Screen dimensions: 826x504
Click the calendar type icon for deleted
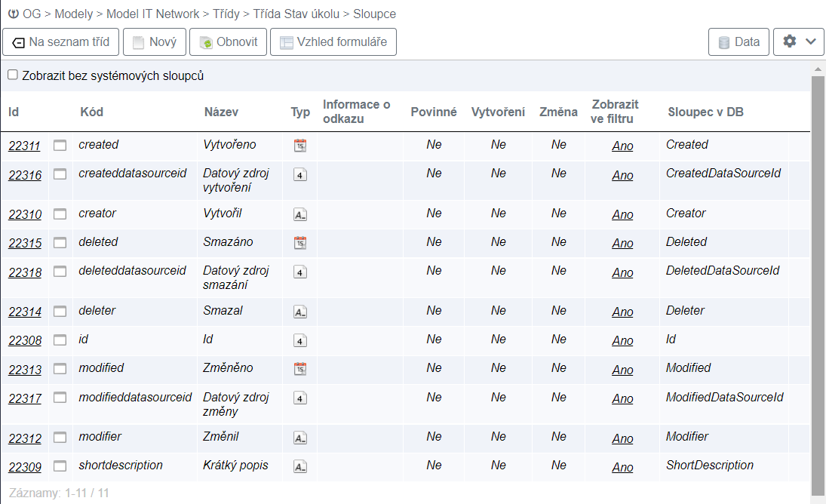tap(300, 243)
